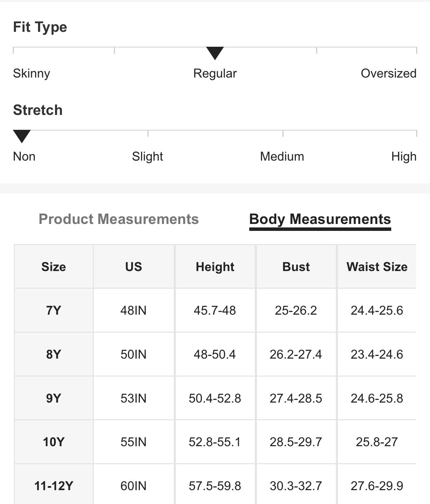Click the 60IN US size cell
430x504 pixels.
(134, 486)
